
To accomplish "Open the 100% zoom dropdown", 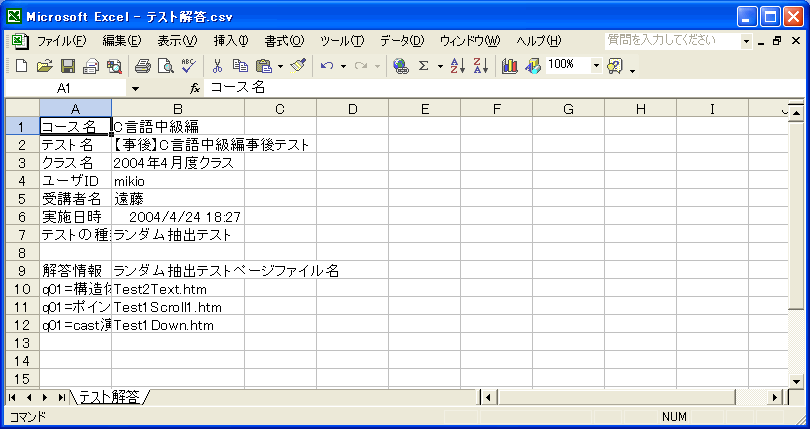I will (x=596, y=65).
